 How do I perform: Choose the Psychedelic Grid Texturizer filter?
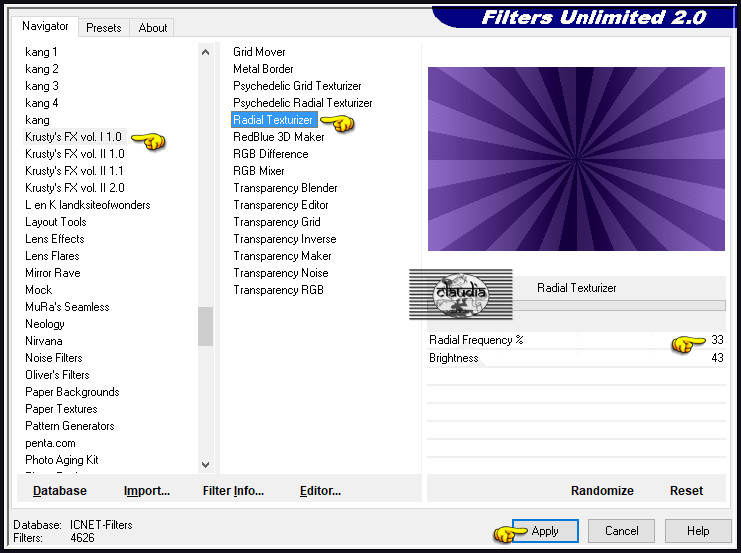[297, 86]
